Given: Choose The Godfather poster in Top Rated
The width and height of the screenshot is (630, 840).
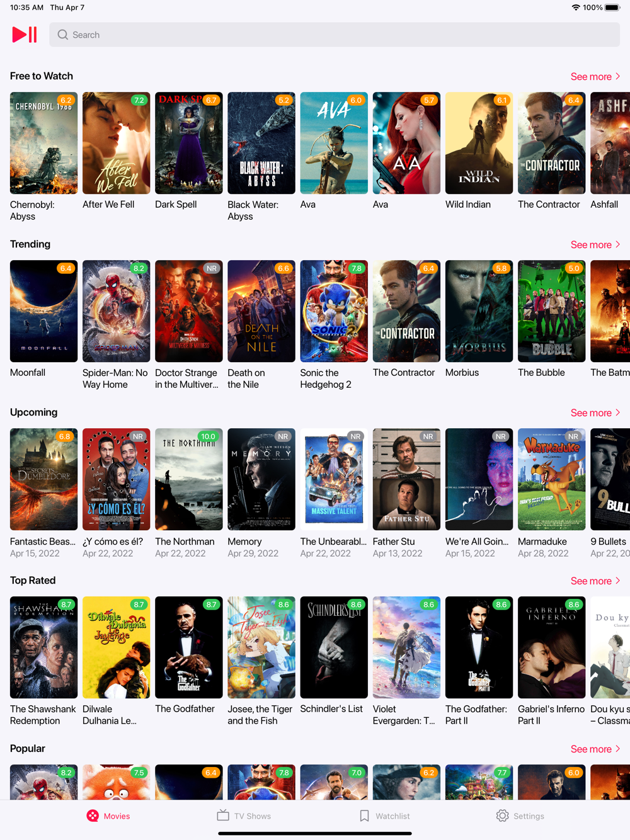Looking at the screenshot, I should tap(188, 647).
